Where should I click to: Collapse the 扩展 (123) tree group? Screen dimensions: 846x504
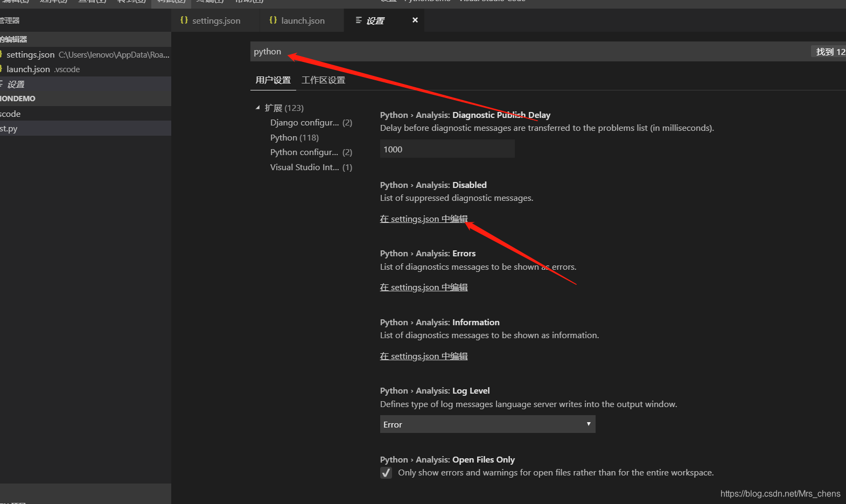click(258, 108)
